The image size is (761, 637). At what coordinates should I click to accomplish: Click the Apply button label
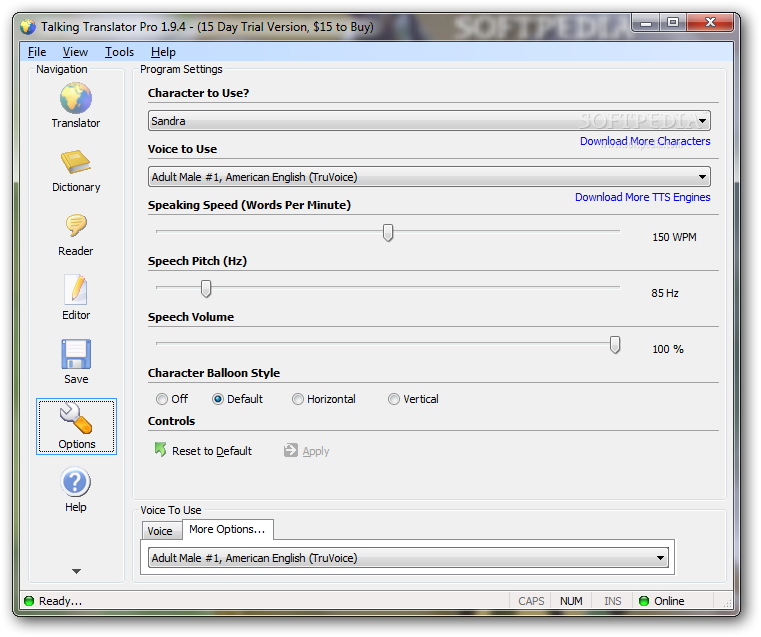point(316,451)
